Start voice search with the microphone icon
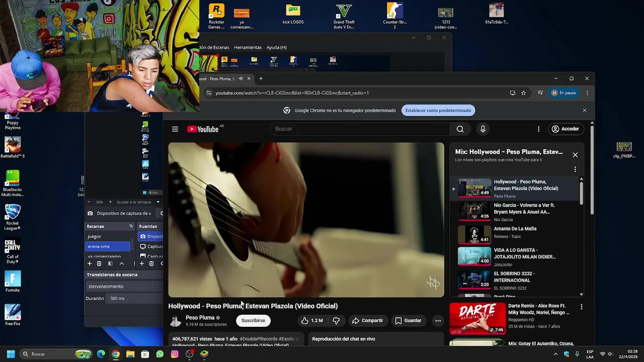 click(483, 129)
